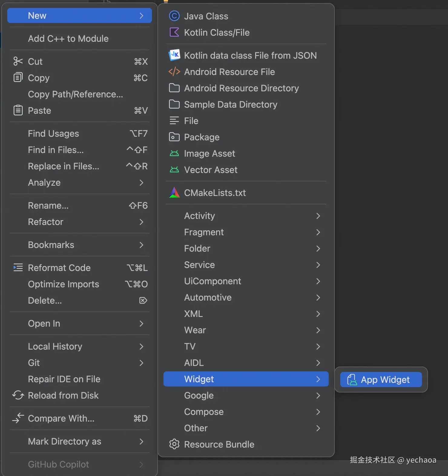Expand the Refactor submenu arrow

coord(141,222)
